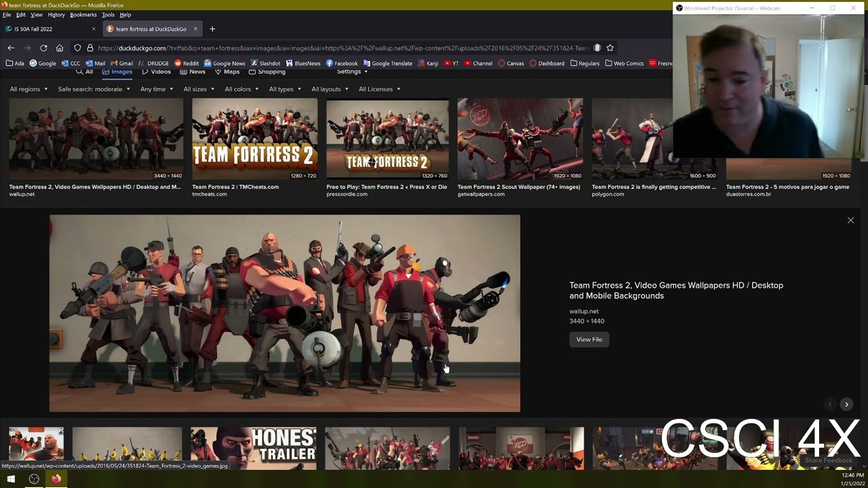Viewport: 868px width, 488px height.
Task: Go to the Firefox home page
Action: point(60,48)
